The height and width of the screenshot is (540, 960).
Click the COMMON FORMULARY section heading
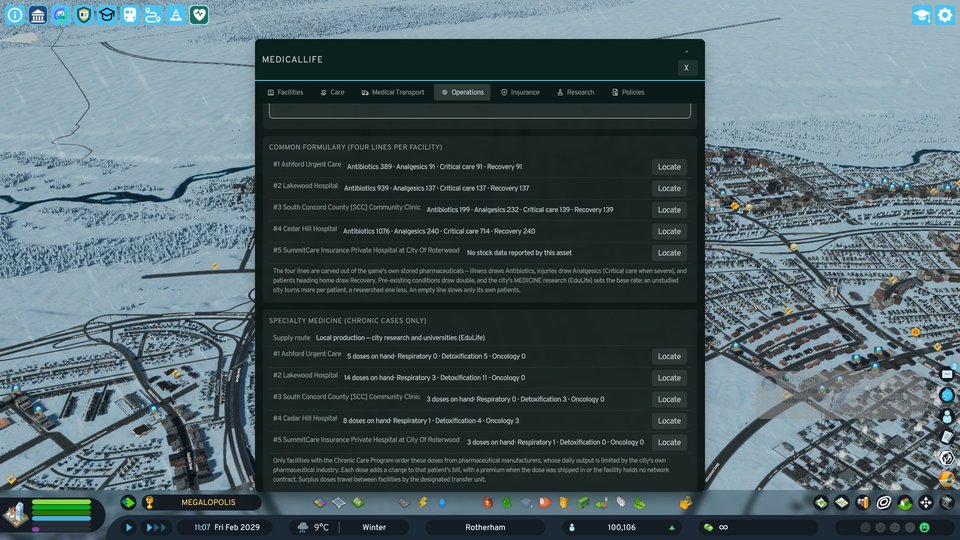click(355, 147)
